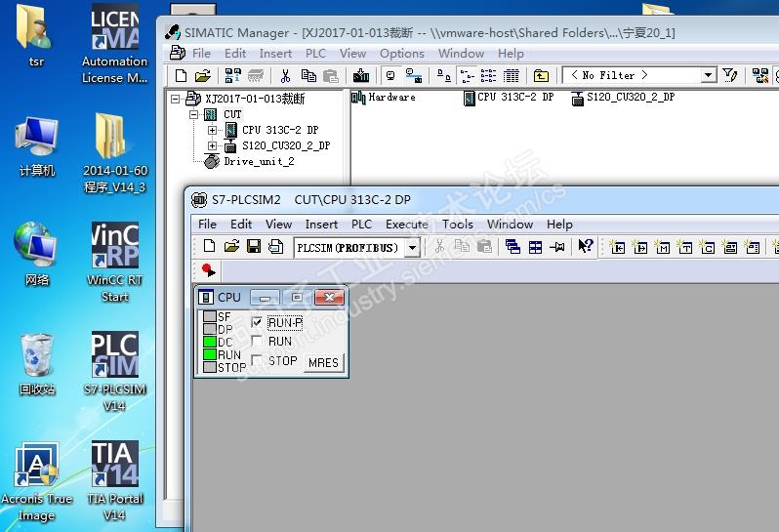Click the Cut scissors icon in SIMATIC Manager
Image resolution: width=779 pixels, height=532 pixels.
(x=285, y=75)
